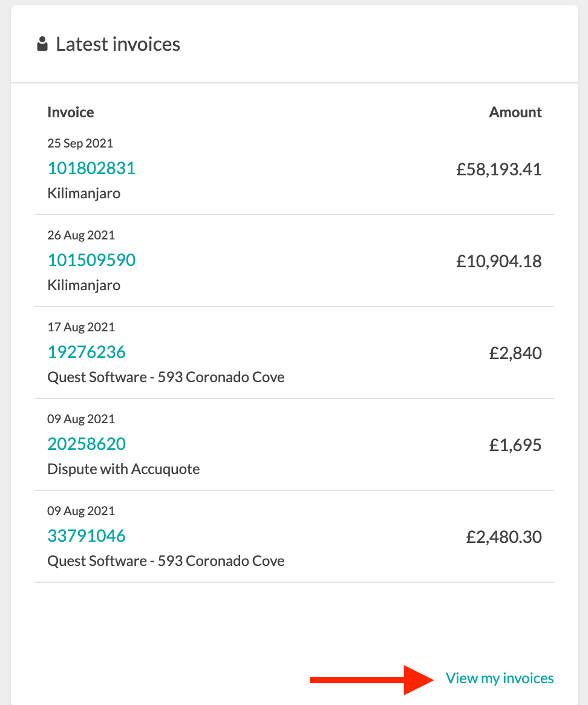
Task: Click the £2,840 amount
Action: [515, 353]
